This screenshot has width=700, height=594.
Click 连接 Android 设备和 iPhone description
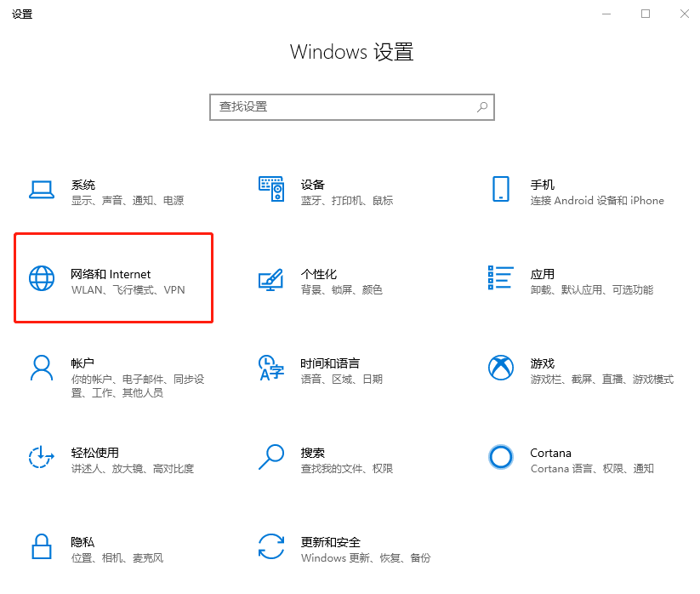(597, 201)
